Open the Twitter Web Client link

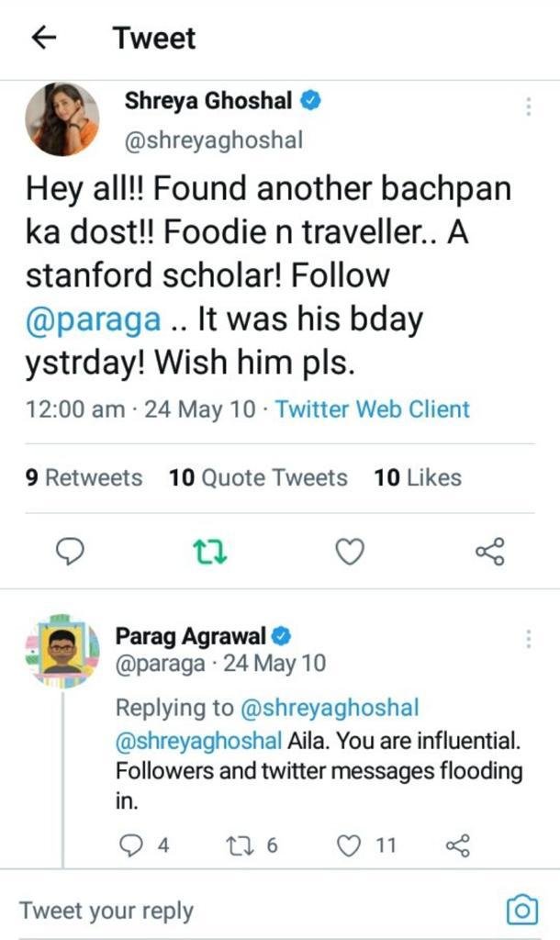pos(372,408)
